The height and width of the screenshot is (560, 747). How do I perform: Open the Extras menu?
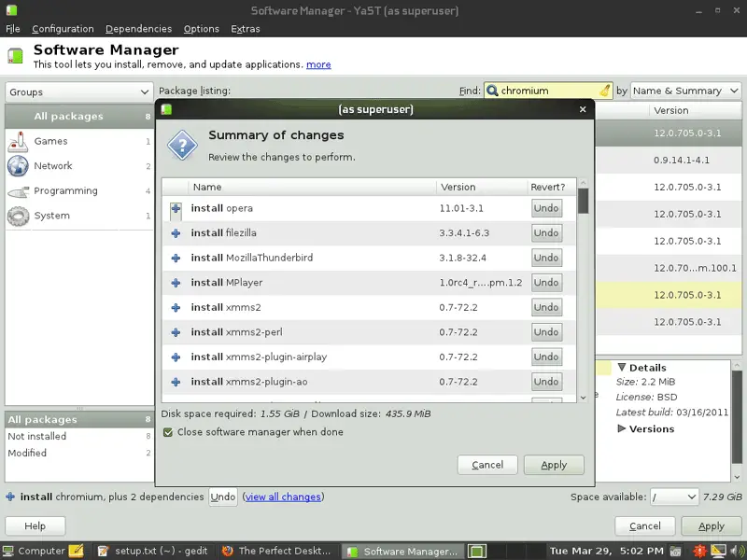pos(246,29)
